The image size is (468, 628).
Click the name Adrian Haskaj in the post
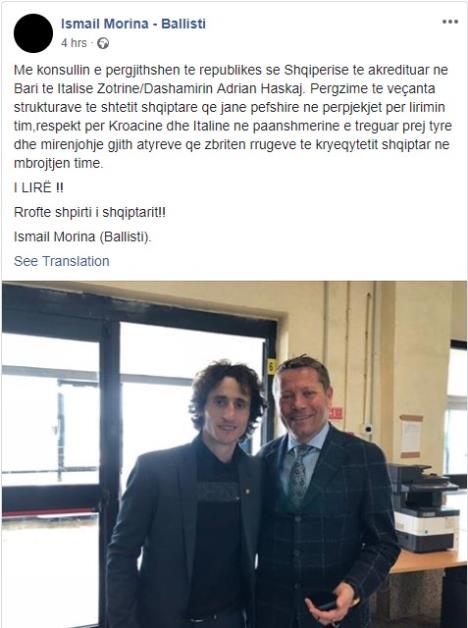[x=260, y=89]
